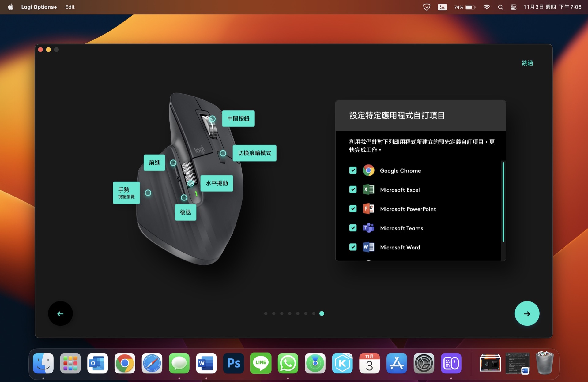Open Find My from the Dock
The image size is (588, 382).
tap(315, 363)
